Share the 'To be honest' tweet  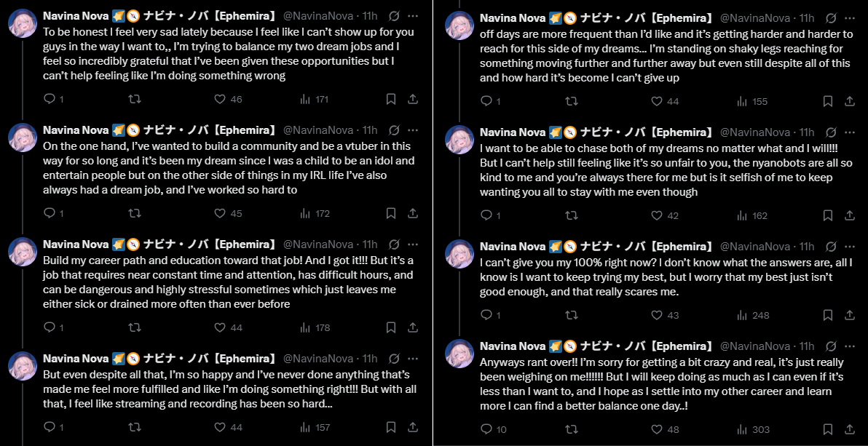click(412, 99)
